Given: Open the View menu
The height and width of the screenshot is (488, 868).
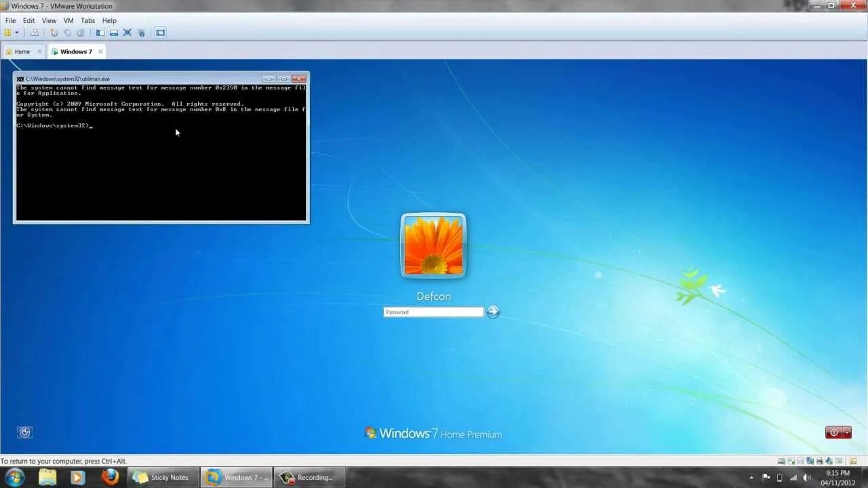Looking at the screenshot, I should [x=50, y=20].
